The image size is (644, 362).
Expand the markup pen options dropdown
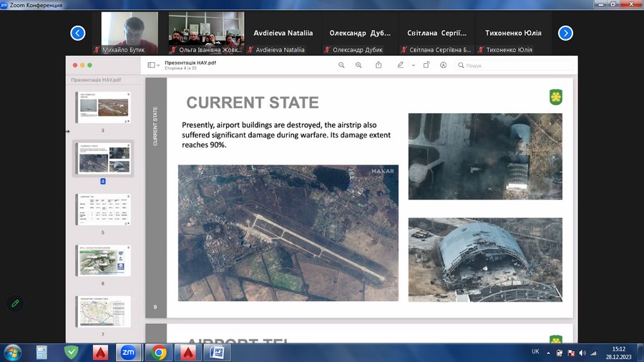pos(414,65)
